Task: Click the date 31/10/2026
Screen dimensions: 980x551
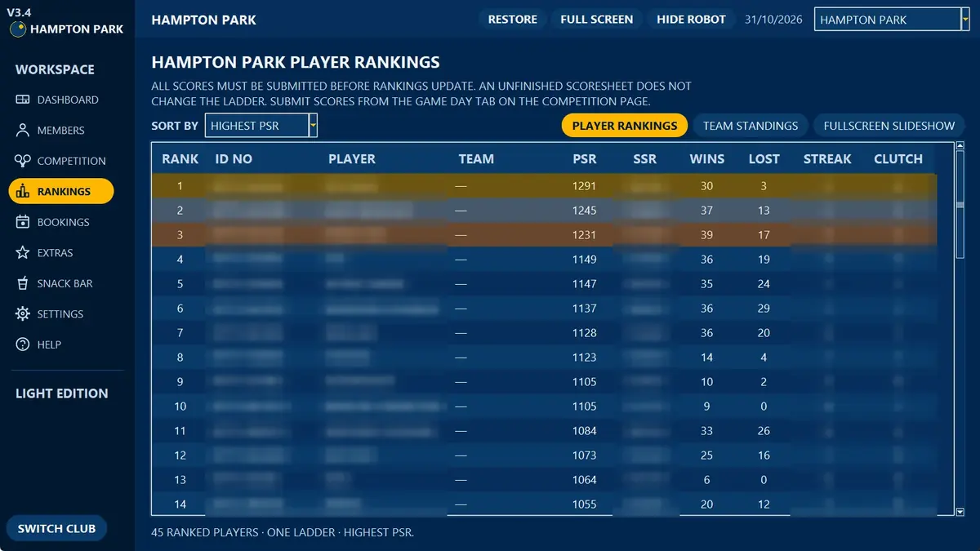Action: [774, 20]
